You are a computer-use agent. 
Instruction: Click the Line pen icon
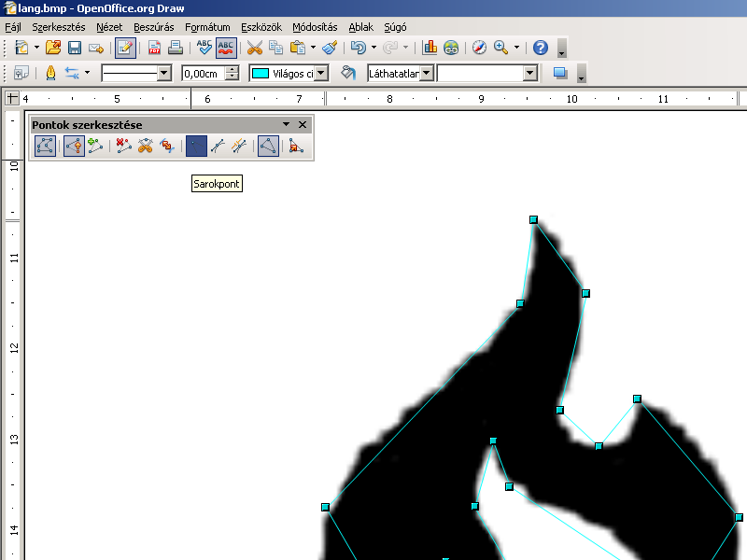[50, 74]
